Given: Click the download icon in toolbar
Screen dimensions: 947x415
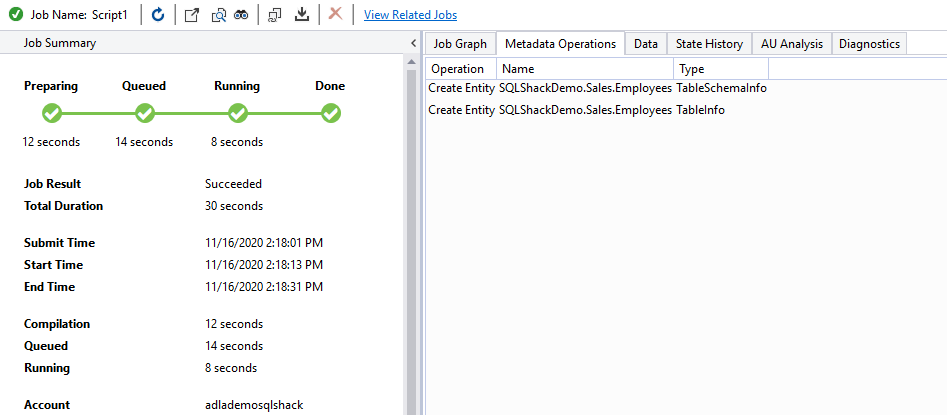Looking at the screenshot, I should click(x=302, y=14).
